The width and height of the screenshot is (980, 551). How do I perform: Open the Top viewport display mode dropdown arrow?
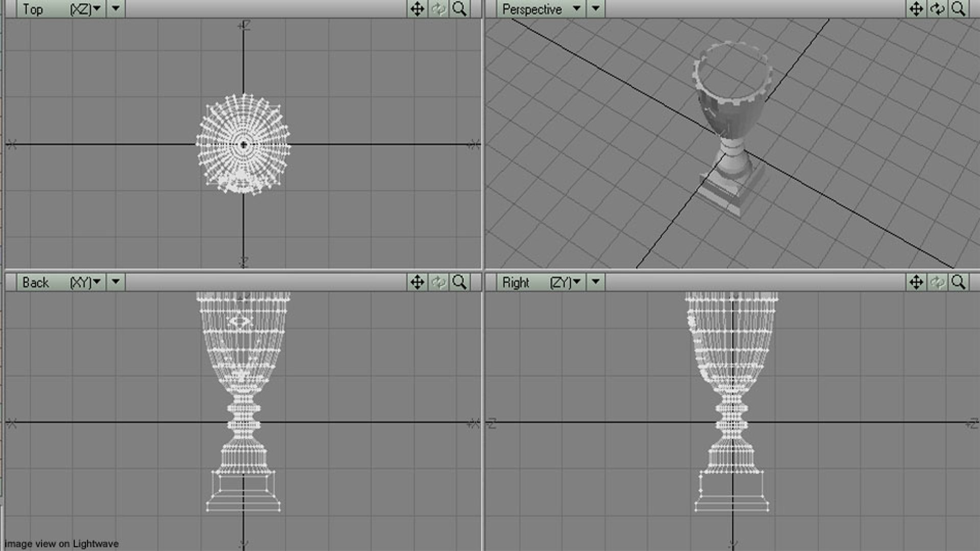tap(116, 9)
